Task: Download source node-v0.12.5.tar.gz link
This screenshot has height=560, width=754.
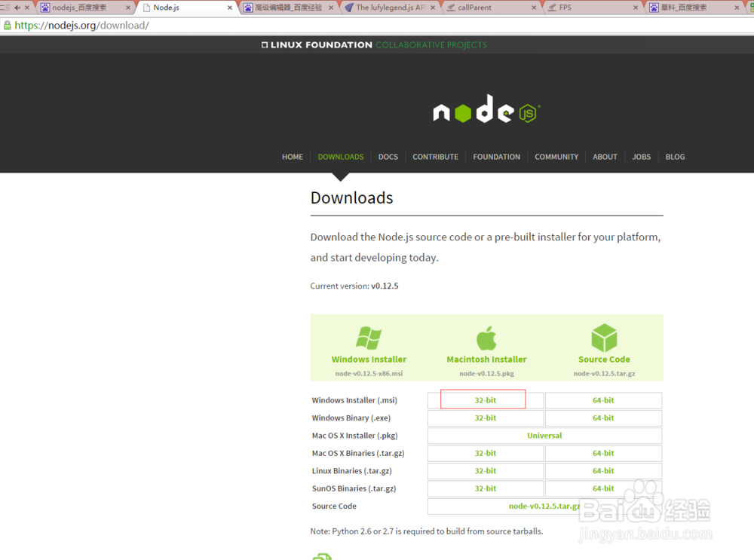Action: click(x=544, y=506)
